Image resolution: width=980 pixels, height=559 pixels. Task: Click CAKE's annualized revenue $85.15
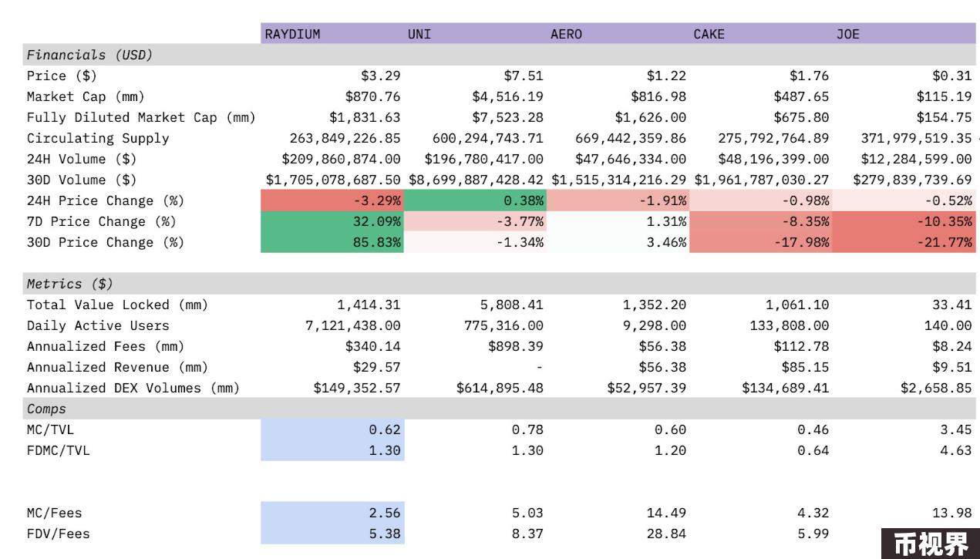pos(806,367)
